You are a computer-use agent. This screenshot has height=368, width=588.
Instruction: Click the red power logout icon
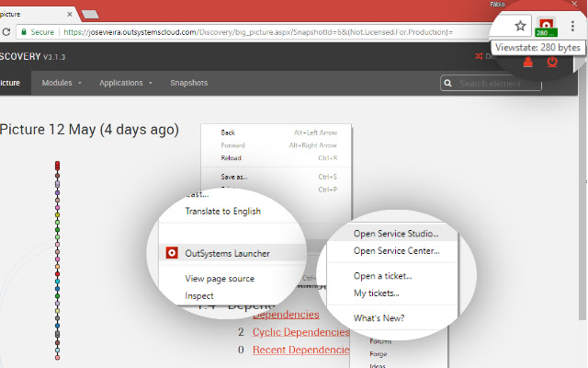coord(552,62)
